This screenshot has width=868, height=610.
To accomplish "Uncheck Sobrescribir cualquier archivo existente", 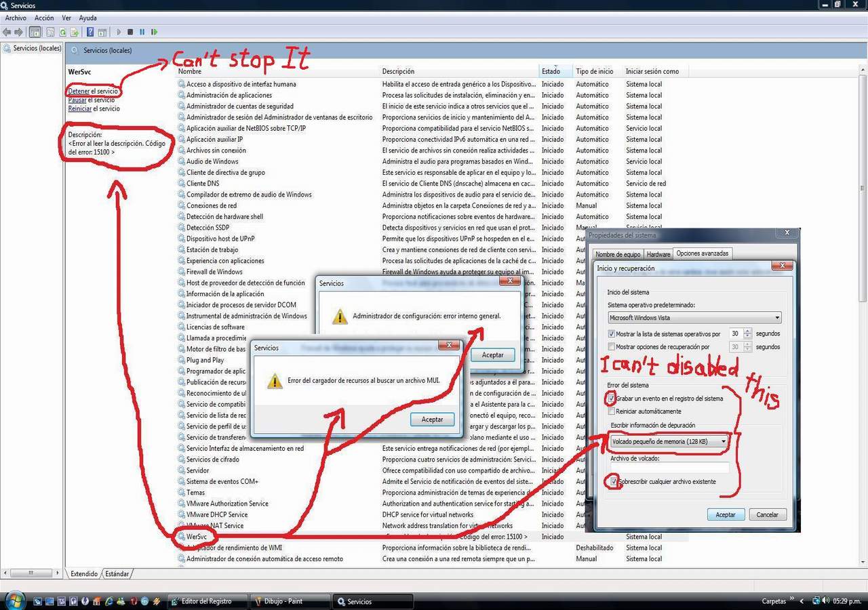I will pyautogui.click(x=613, y=482).
